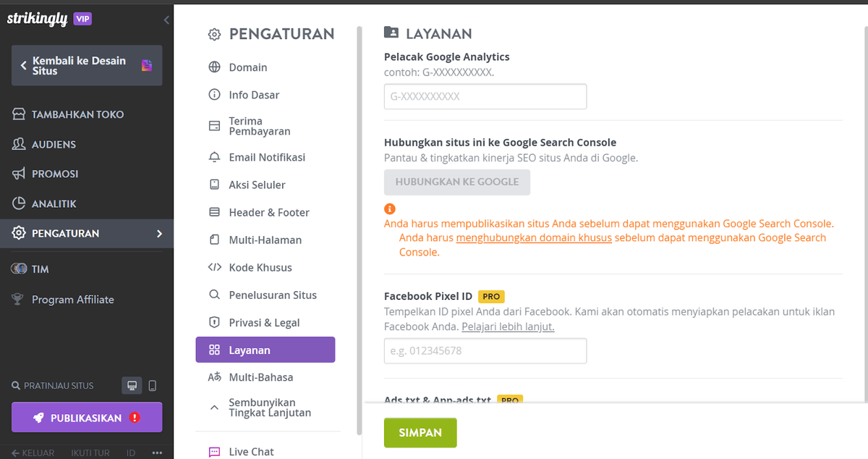
Task: Click the Terima Pembayaran card icon
Action: coord(214,126)
